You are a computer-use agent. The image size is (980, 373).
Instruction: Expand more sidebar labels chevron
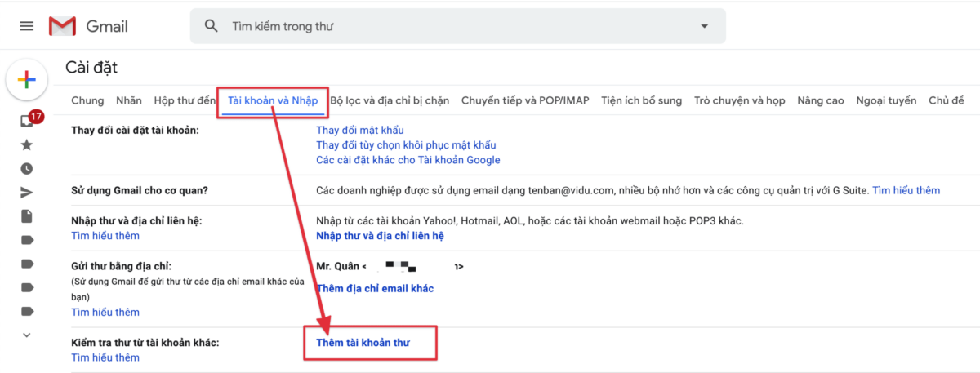(x=27, y=335)
